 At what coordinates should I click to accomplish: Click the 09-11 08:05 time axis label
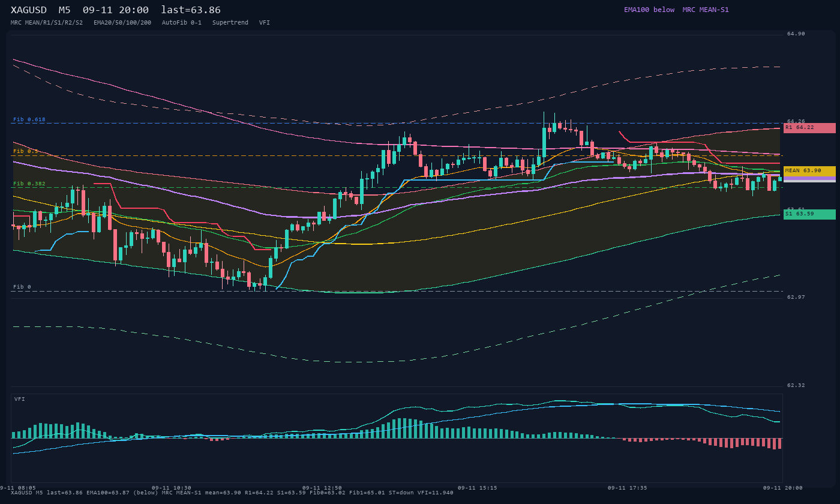18,488
